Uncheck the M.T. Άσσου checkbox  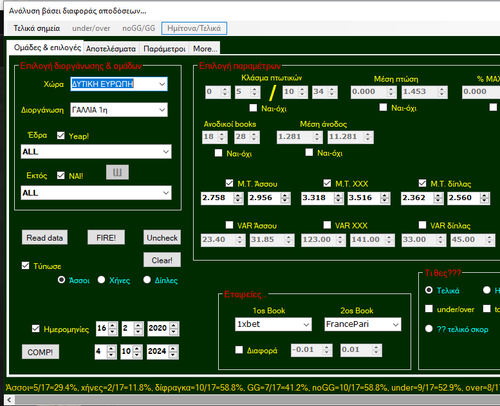click(229, 183)
